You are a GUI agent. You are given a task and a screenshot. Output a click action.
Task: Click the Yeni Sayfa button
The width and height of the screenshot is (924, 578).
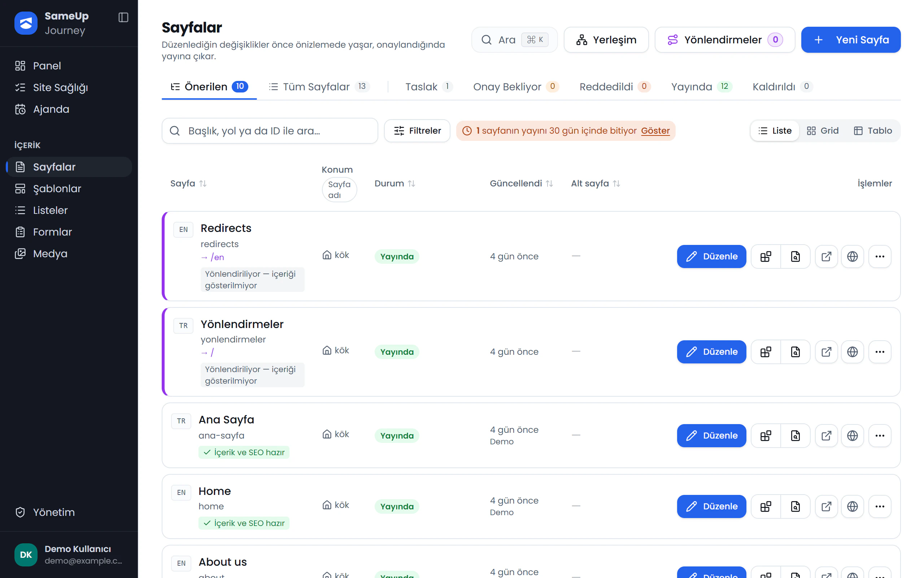(851, 40)
